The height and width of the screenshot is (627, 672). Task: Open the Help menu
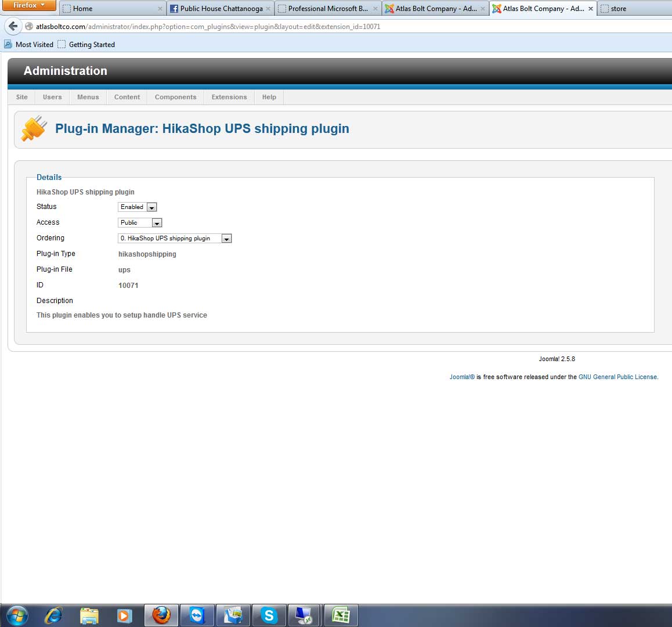(x=269, y=97)
